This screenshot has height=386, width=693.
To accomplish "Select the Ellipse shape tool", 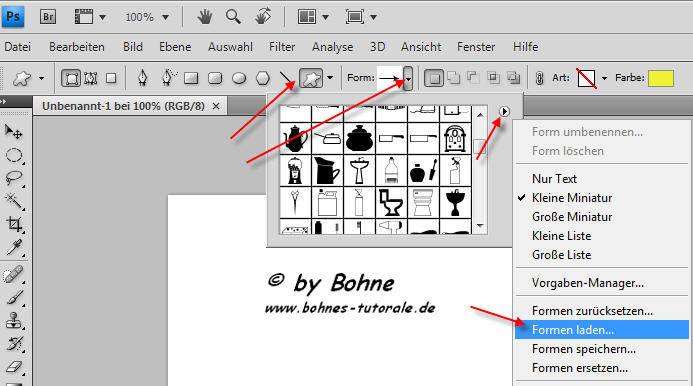I will 239,79.
